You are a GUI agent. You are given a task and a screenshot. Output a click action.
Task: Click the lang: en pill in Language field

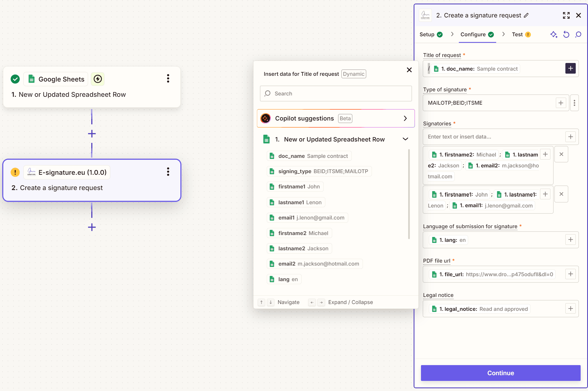pyautogui.click(x=448, y=240)
